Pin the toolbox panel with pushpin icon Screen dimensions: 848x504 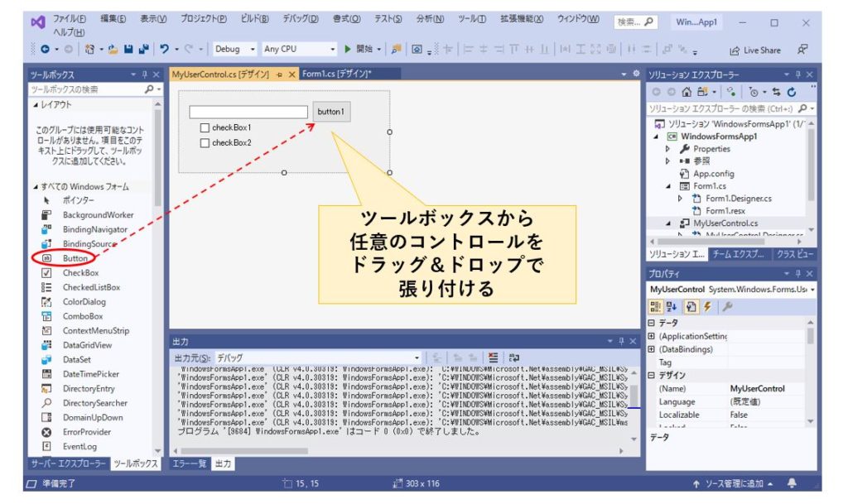click(x=144, y=74)
